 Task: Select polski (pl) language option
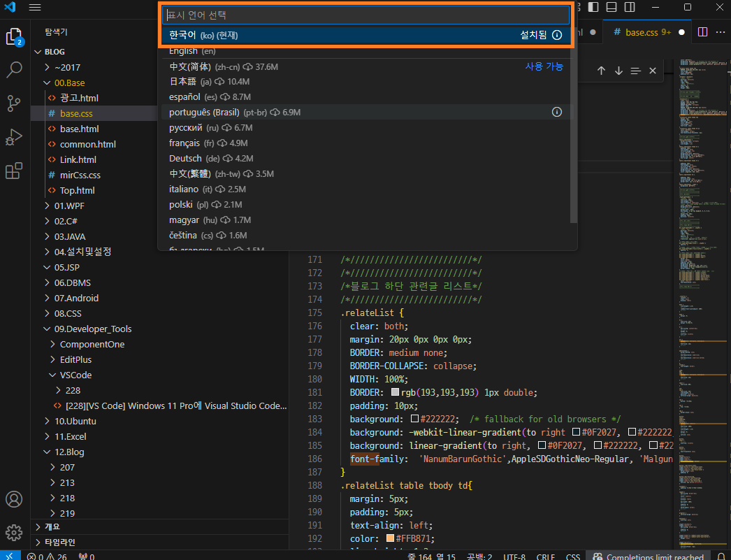366,205
